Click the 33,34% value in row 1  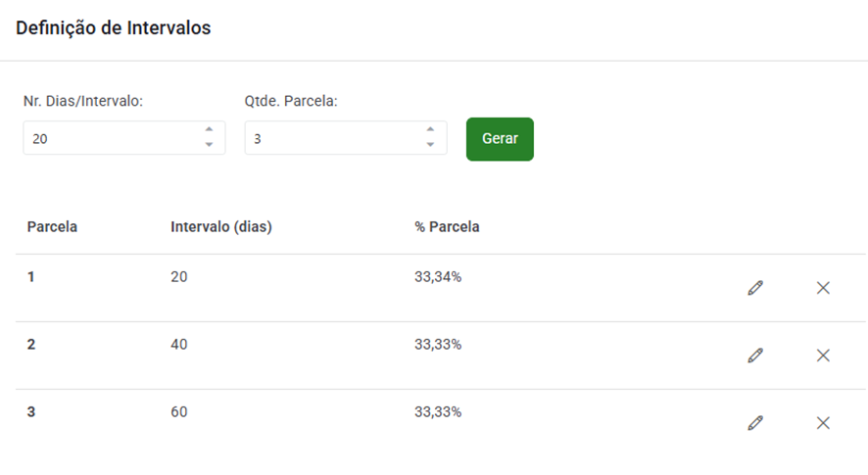[438, 277]
